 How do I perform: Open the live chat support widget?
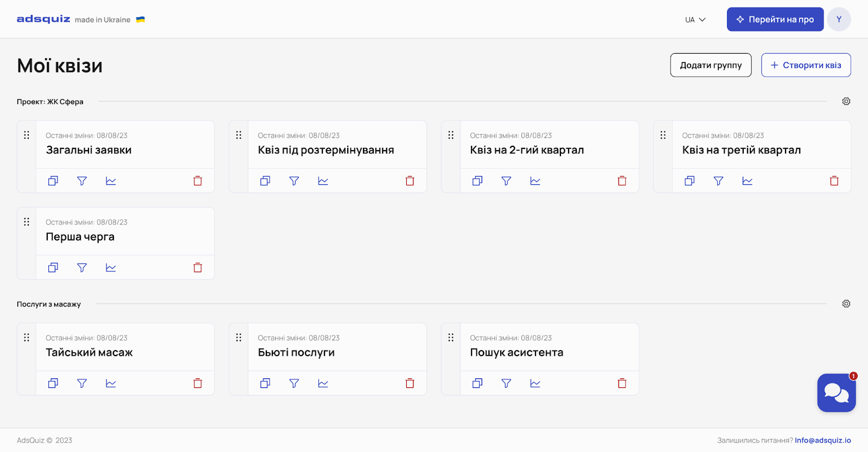(x=837, y=393)
